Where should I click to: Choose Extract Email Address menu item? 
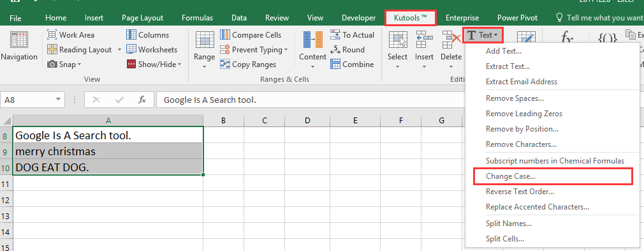[x=552, y=82]
